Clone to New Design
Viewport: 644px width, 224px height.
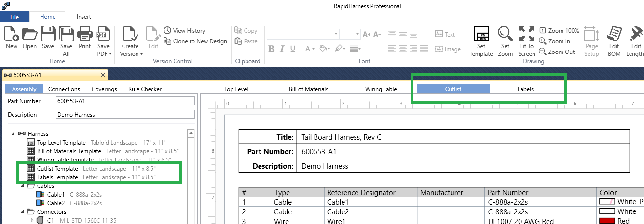click(x=195, y=41)
